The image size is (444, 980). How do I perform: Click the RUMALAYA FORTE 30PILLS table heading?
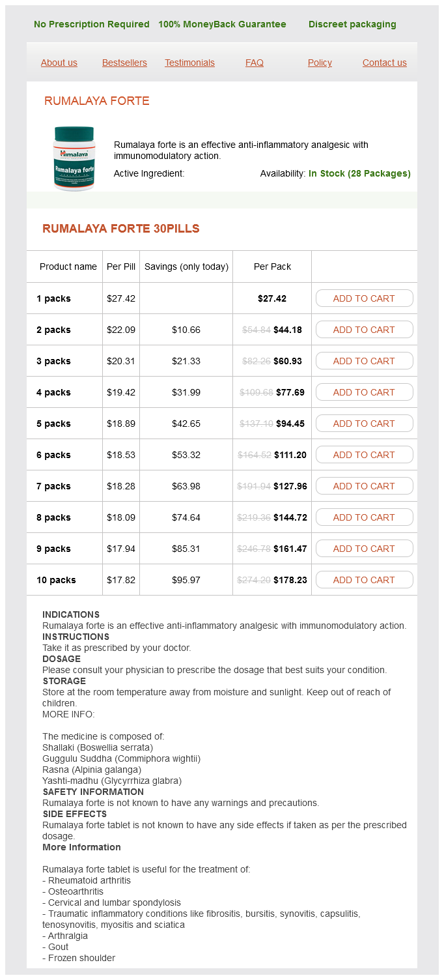pos(121,229)
